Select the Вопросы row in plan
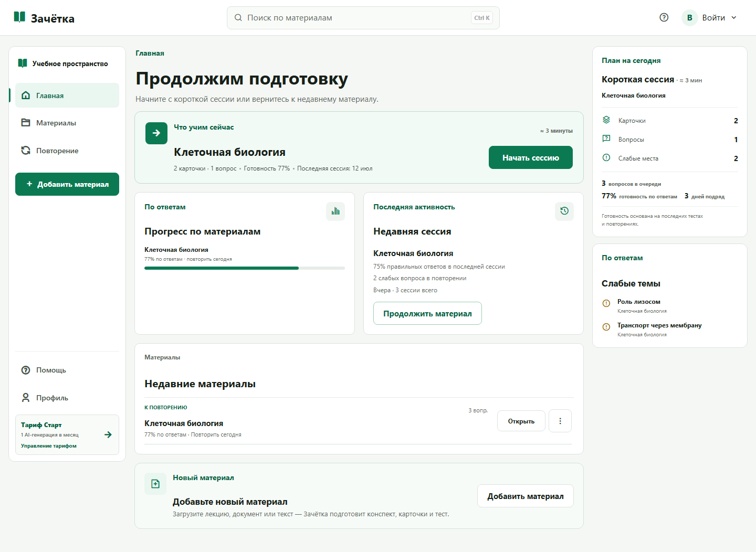 670,140
